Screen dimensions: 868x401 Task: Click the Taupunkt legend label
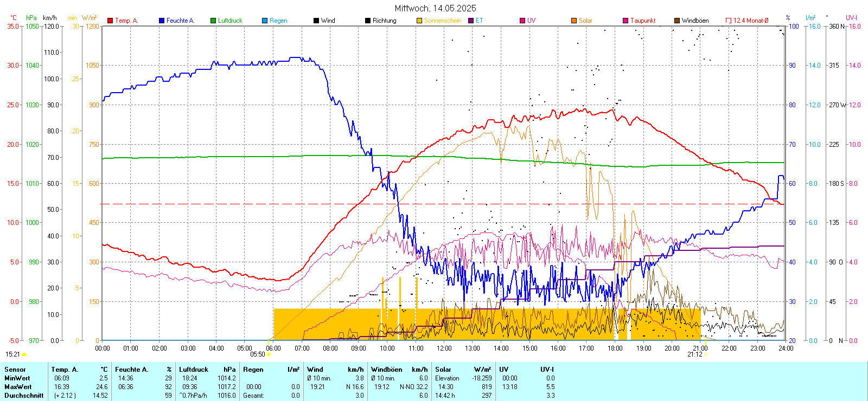[643, 21]
